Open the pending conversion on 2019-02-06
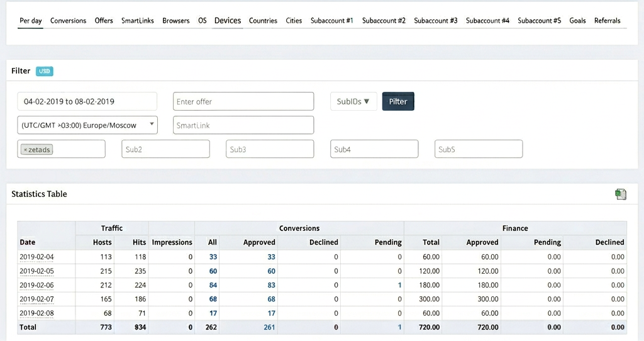Viewport: 644px width, 341px height. 399,285
